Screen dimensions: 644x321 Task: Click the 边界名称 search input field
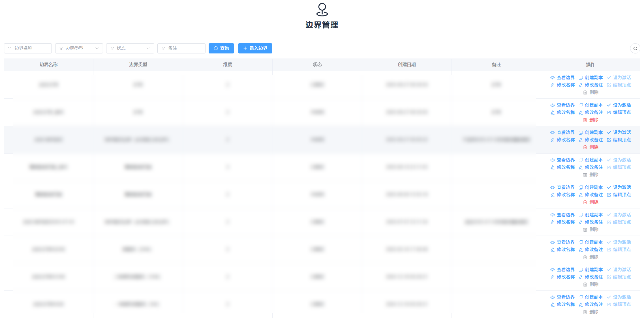pos(28,48)
